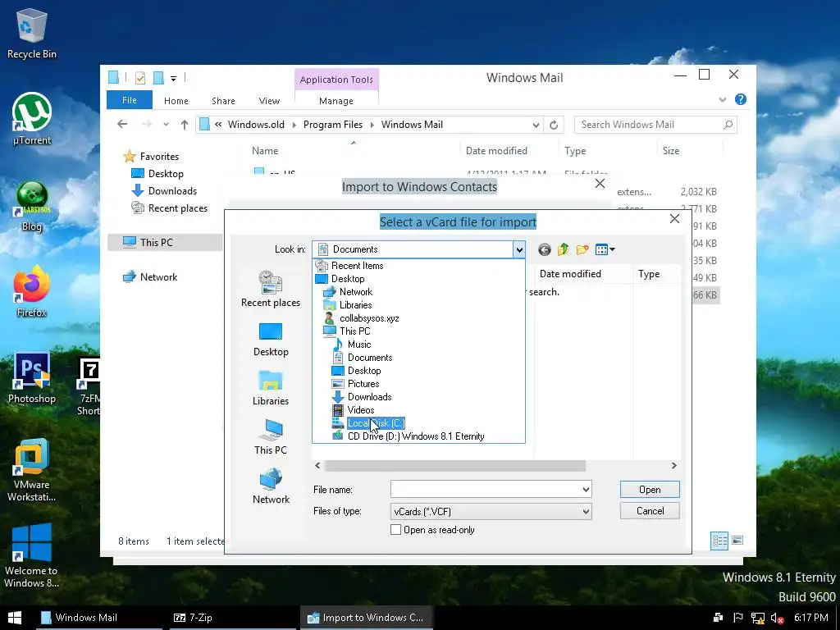Create a new folder in the vCard dialog

582,249
